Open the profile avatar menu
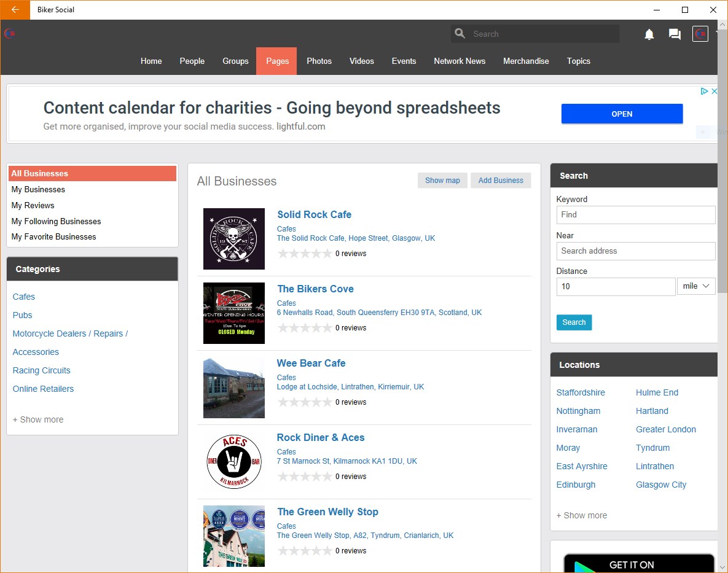Viewport: 728px width, 573px height. (x=700, y=34)
